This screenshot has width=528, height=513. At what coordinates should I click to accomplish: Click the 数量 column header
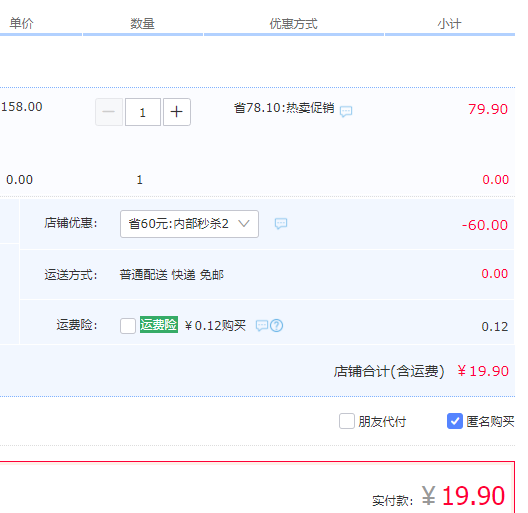tap(142, 24)
